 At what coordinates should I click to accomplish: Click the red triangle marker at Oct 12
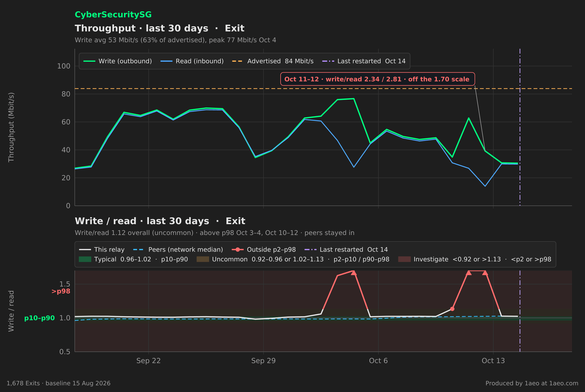coord(485,273)
